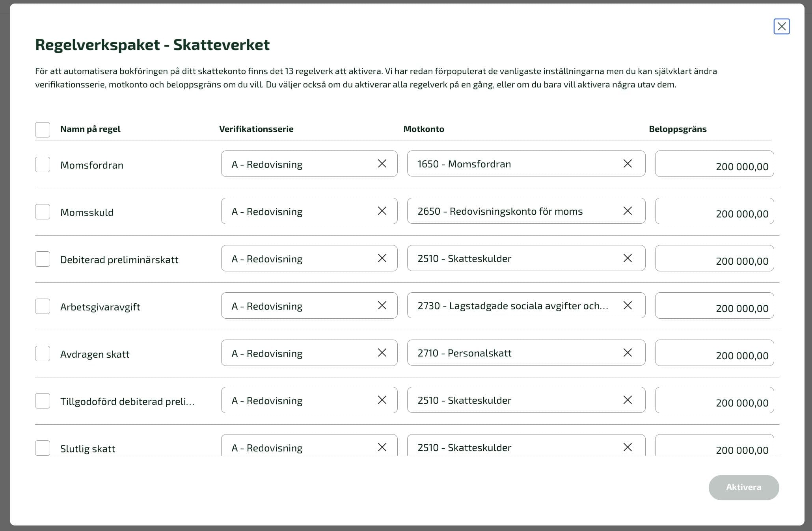Clear the series for Avdragen skatt
Image resolution: width=812 pixels, height=531 pixels.
382,353
